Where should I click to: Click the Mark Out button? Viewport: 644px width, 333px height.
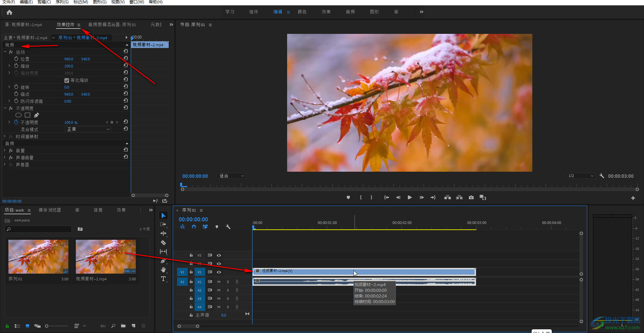[371, 198]
